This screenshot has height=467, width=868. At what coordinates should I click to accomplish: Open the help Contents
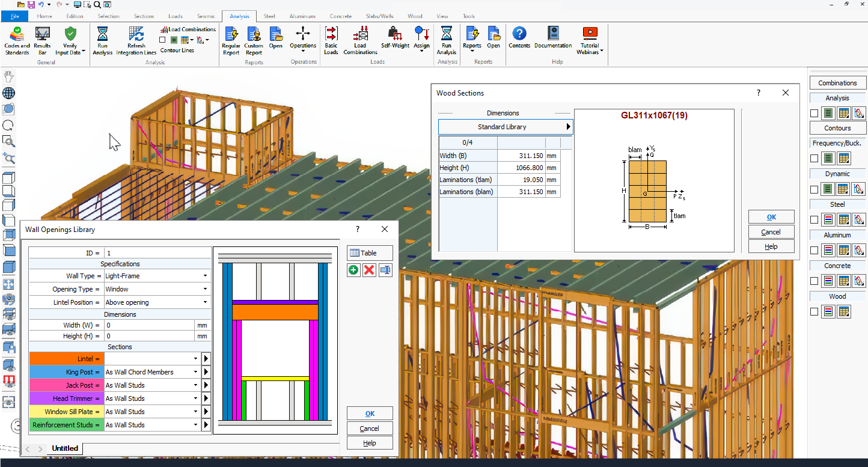click(519, 37)
